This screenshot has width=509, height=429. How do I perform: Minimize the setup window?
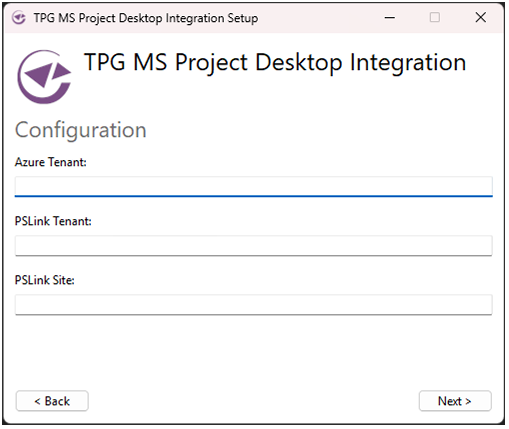click(x=390, y=17)
